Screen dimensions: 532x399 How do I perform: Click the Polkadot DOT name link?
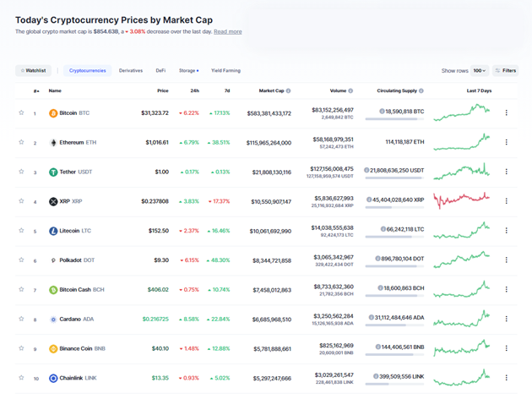pyautogui.click(x=77, y=260)
